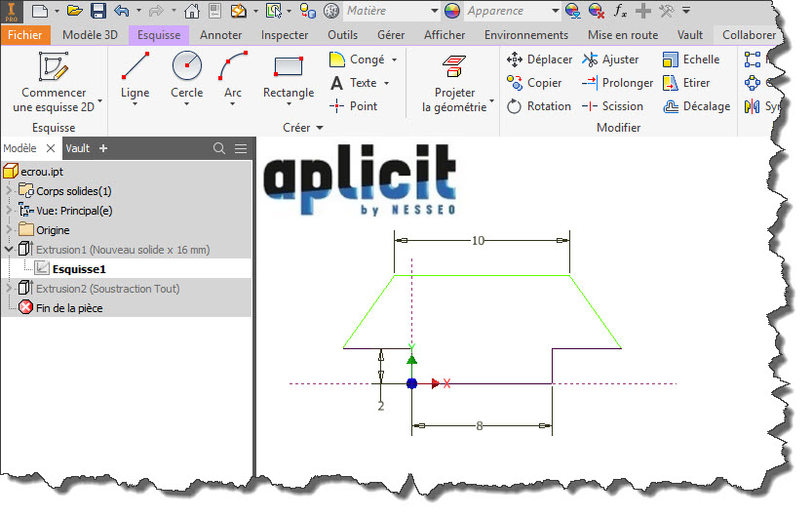Open the Apparence appearance dropdown
The width and height of the screenshot is (812, 516).
pos(554,12)
